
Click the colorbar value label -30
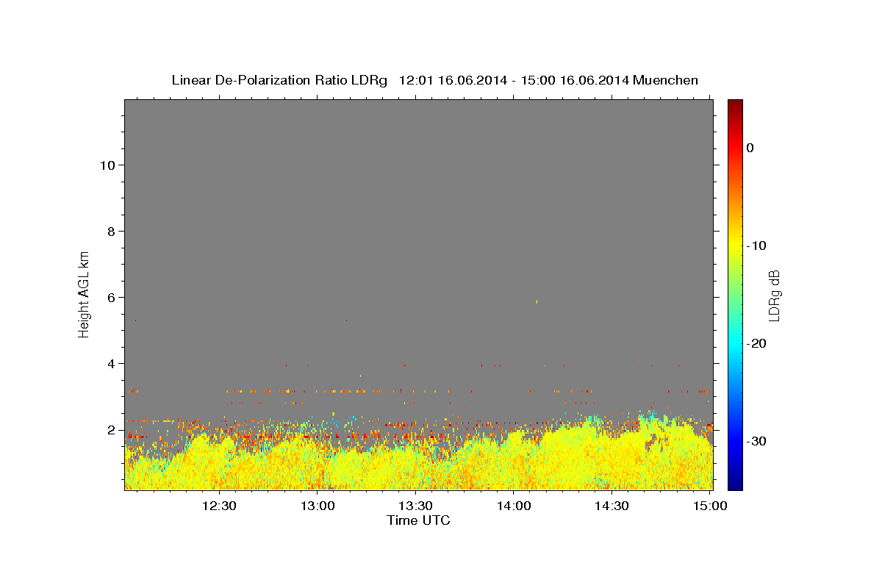757,441
